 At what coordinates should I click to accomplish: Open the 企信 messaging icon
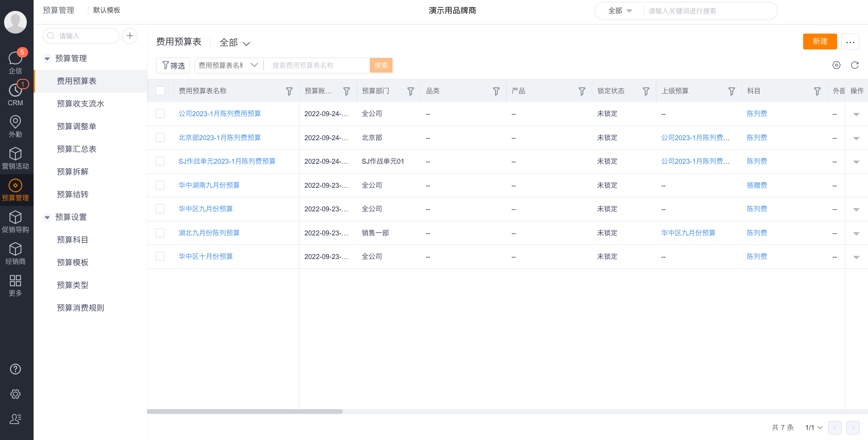pyautogui.click(x=15, y=62)
